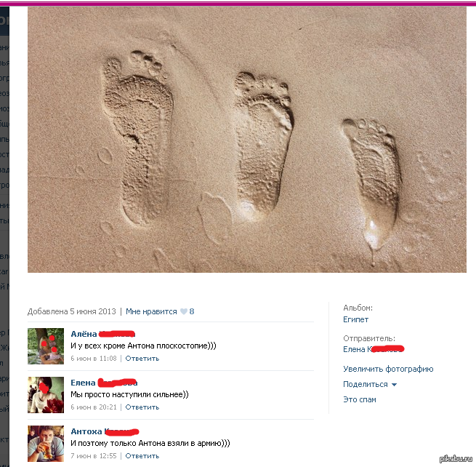This screenshot has width=476, height=467.
Task: Click Мне нравится like link
Action: (x=151, y=311)
